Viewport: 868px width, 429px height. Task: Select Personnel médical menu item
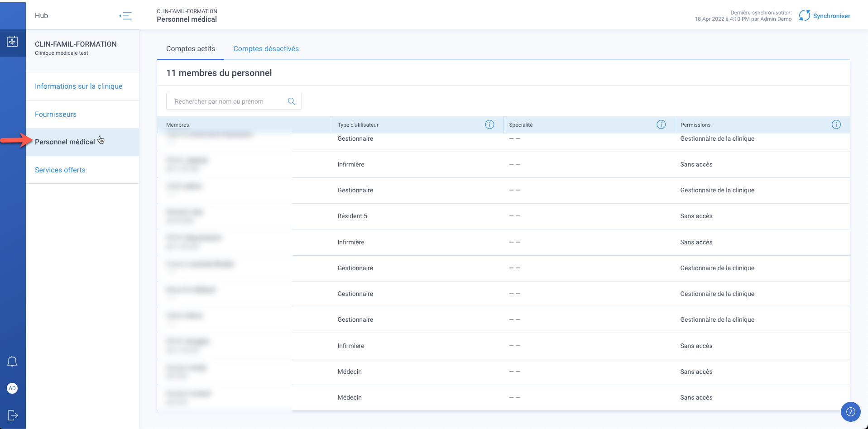pyautogui.click(x=82, y=142)
